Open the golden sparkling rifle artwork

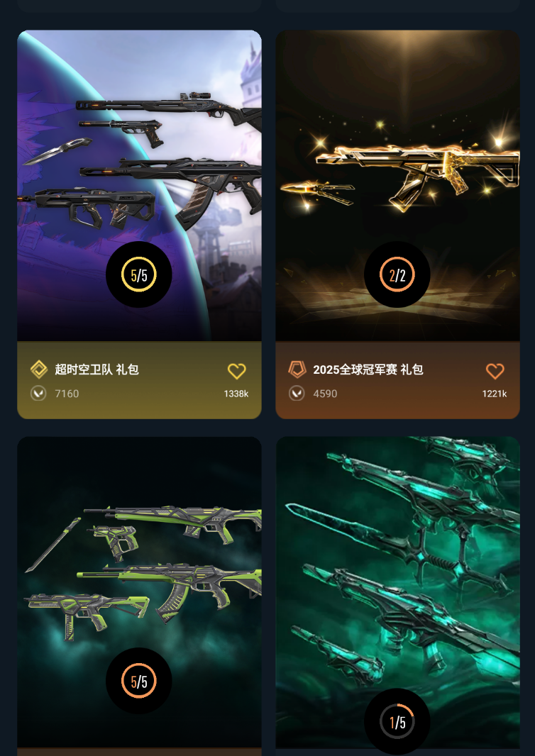(x=397, y=186)
